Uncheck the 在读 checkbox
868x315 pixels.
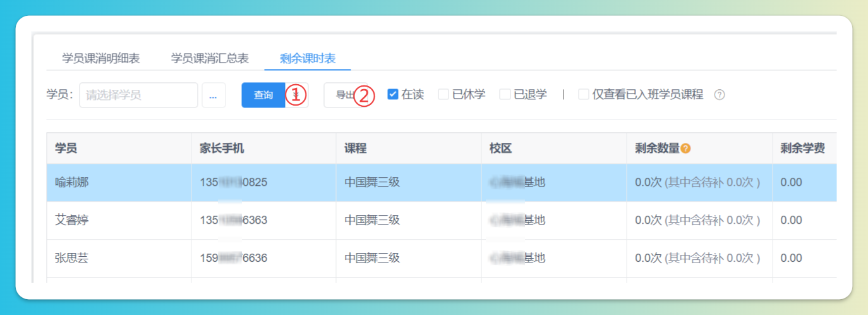[393, 94]
